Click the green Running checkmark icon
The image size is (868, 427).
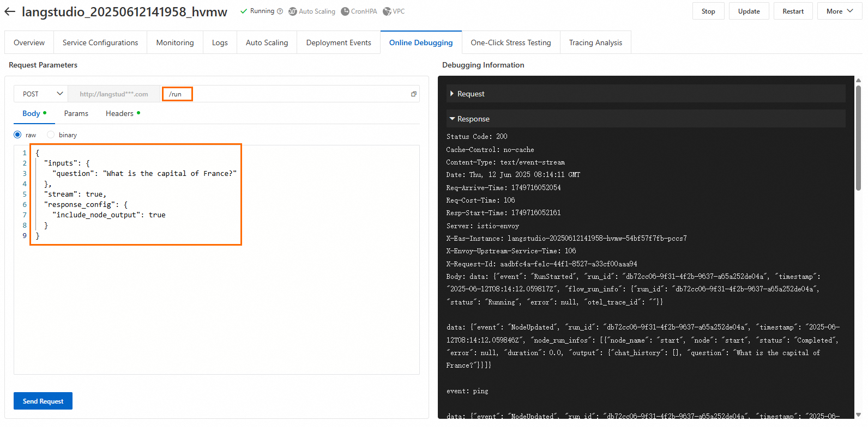click(244, 11)
